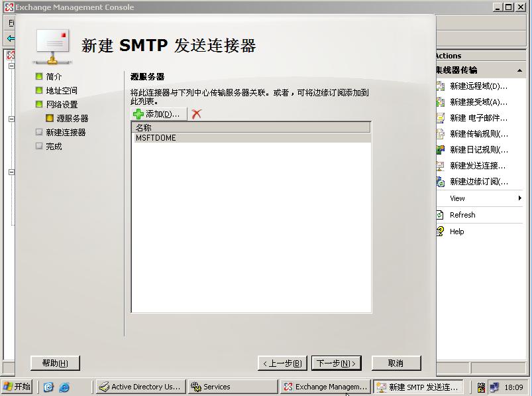Click the red X remove server icon
This screenshot has width=532, height=396.
[196, 114]
